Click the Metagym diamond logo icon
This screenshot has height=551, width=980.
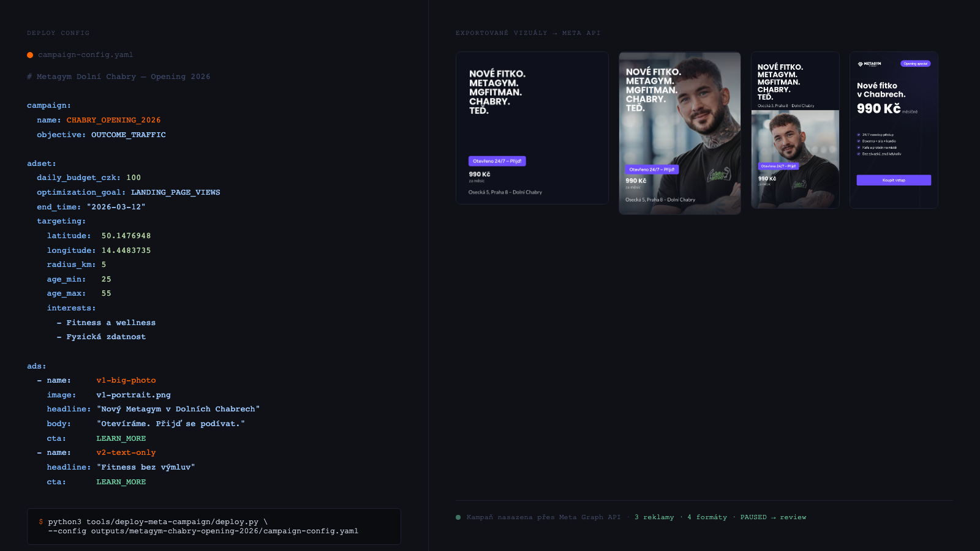pos(860,64)
